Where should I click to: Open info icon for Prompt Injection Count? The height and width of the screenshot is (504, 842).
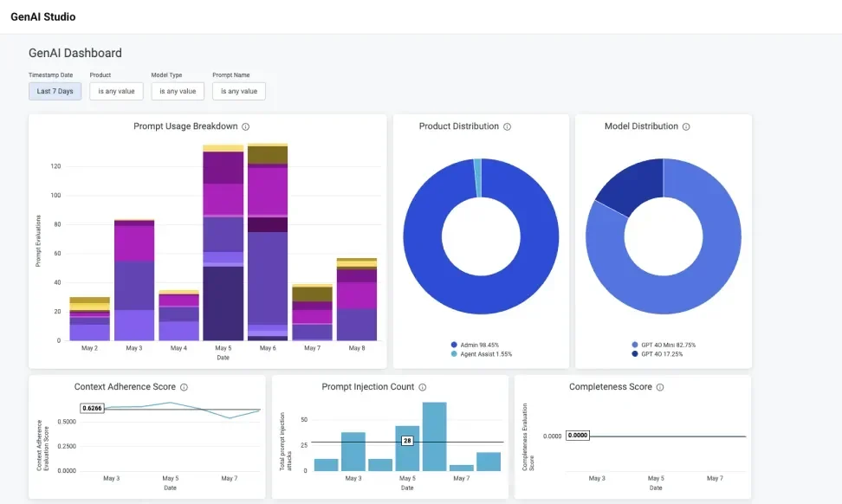pyautogui.click(x=423, y=387)
